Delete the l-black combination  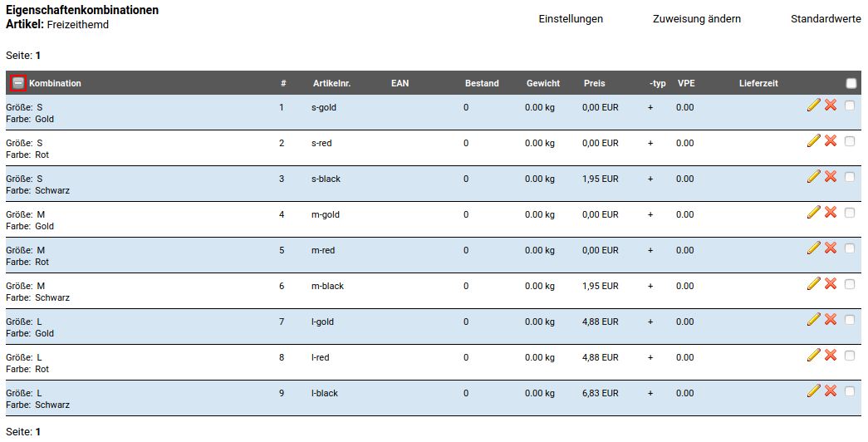830,390
